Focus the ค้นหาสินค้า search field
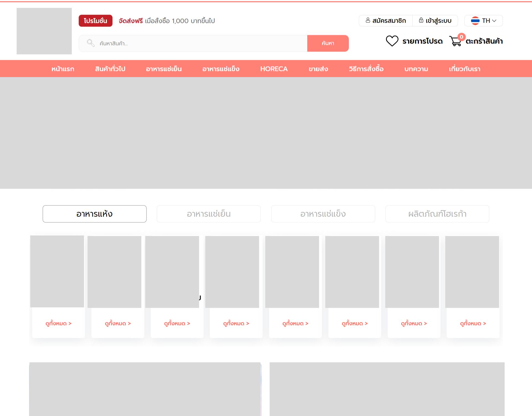Screen dimensions: 532x416 click(193, 43)
